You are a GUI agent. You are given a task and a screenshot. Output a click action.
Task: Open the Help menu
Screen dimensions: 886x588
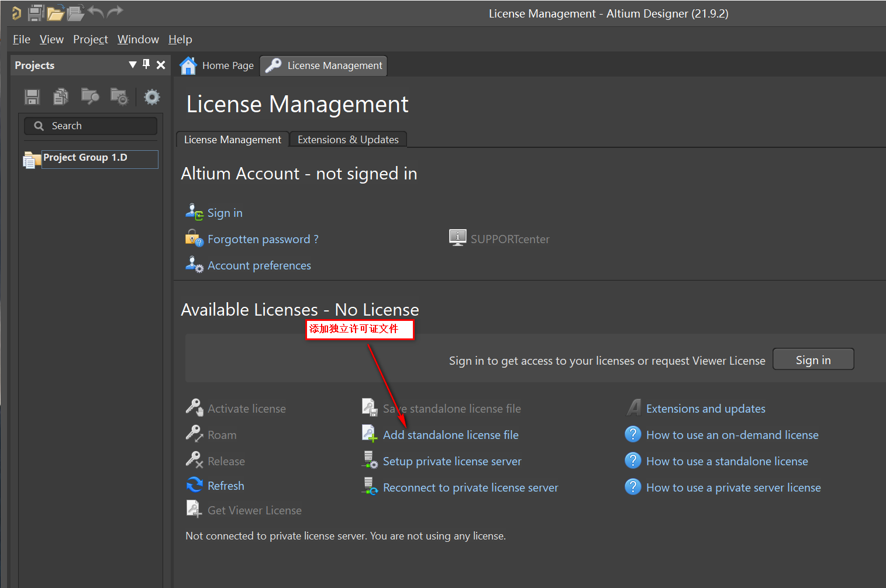pos(180,39)
